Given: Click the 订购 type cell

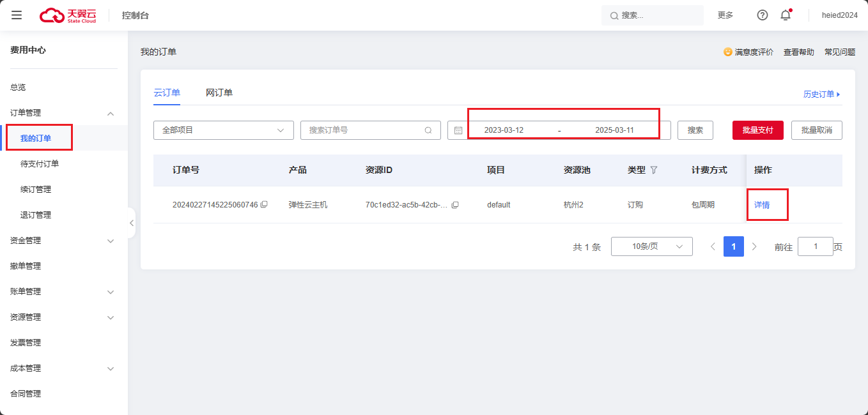Looking at the screenshot, I should (635, 205).
